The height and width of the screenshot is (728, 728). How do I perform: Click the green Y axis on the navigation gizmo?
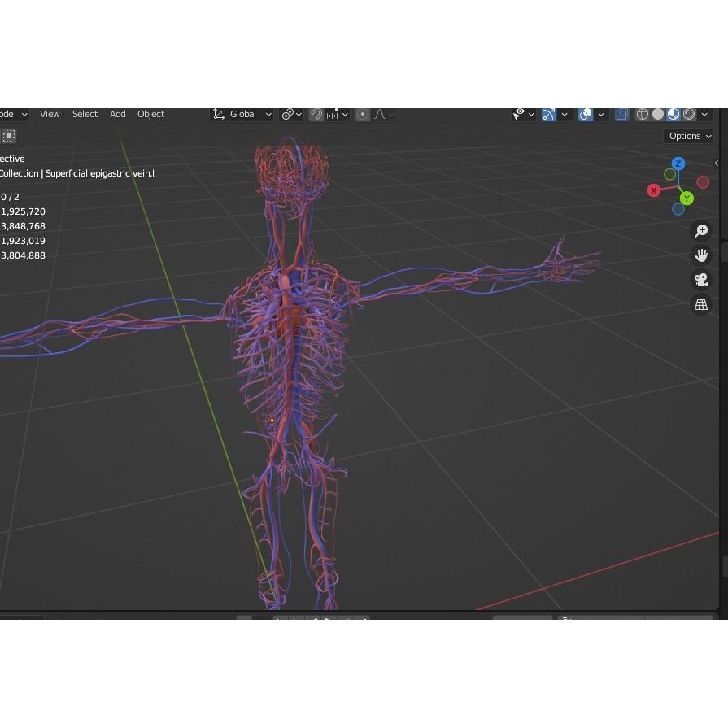(686, 198)
